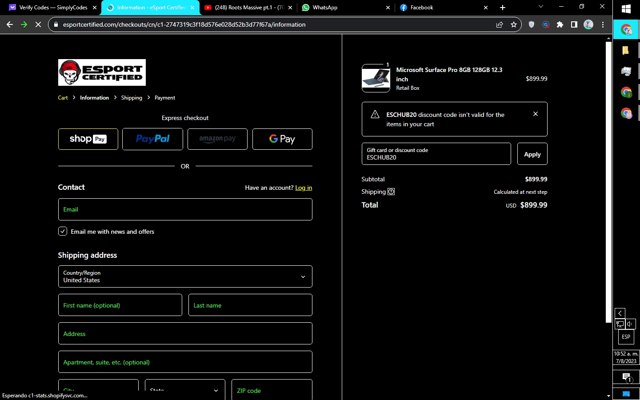The width and height of the screenshot is (640, 400).
Task: Click the browser forward arrow
Action: 24,24
